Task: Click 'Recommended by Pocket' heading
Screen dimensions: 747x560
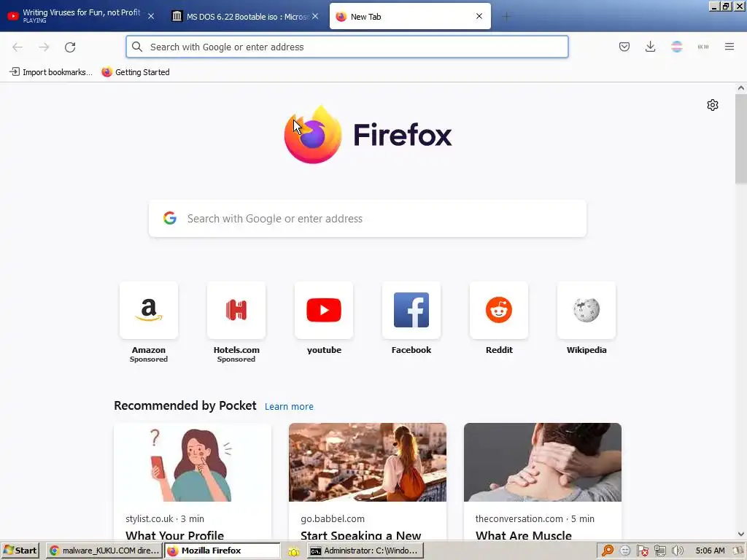Action: (185, 405)
